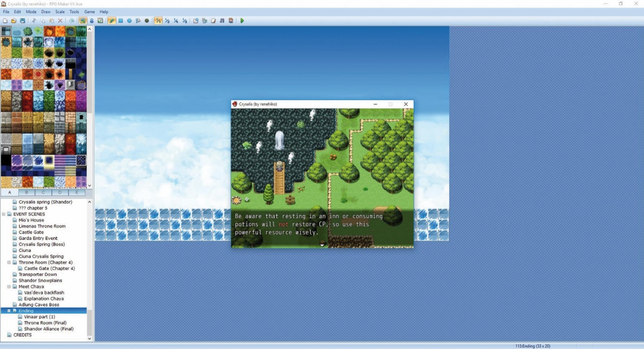Viewport: 644px width, 349px height.
Task: Switch to tileset tab E
Action: (77, 192)
